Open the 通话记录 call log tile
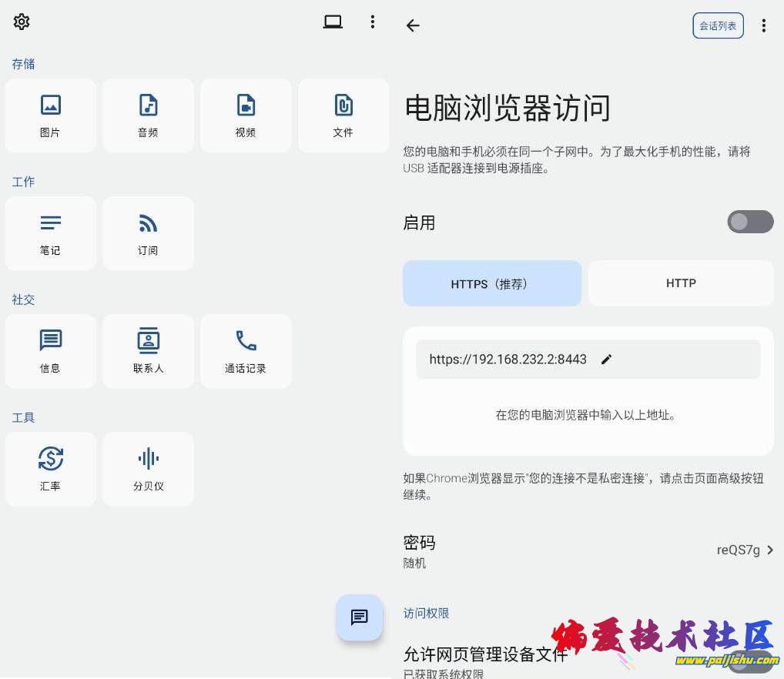 tap(246, 351)
